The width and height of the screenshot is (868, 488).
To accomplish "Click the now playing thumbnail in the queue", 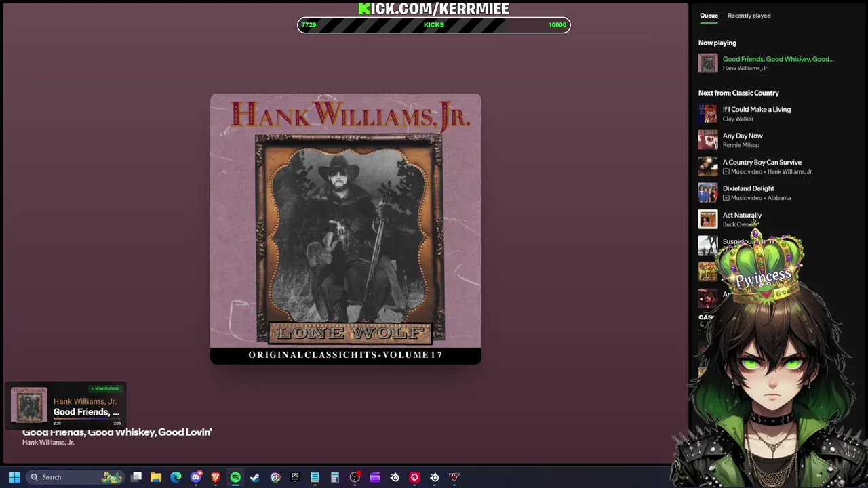I will point(708,63).
